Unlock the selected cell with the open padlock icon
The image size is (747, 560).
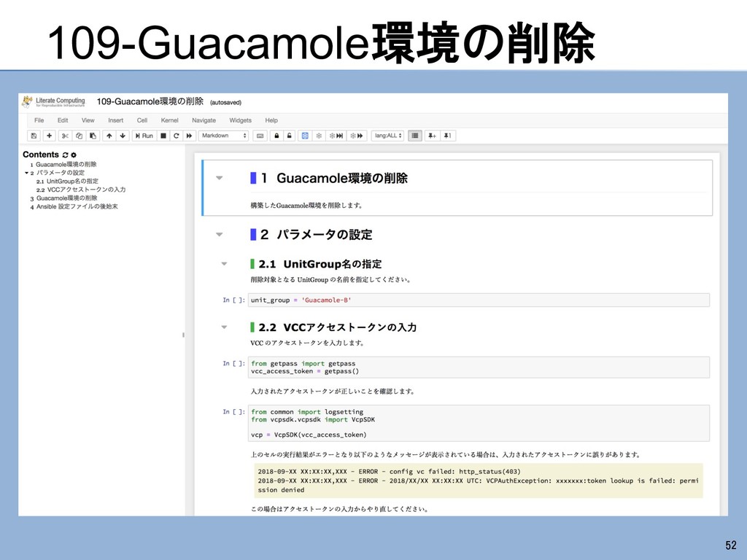coord(289,136)
